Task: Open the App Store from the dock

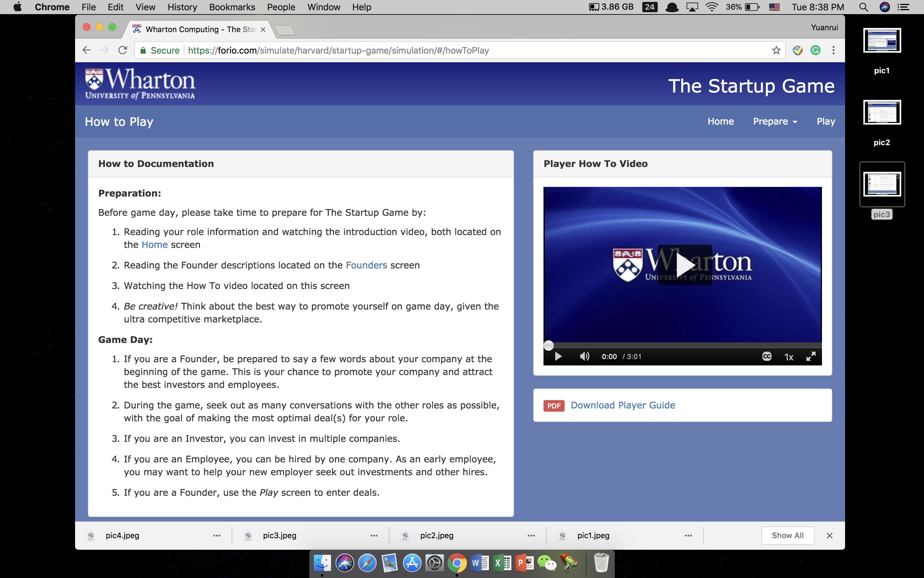Action: pyautogui.click(x=412, y=563)
